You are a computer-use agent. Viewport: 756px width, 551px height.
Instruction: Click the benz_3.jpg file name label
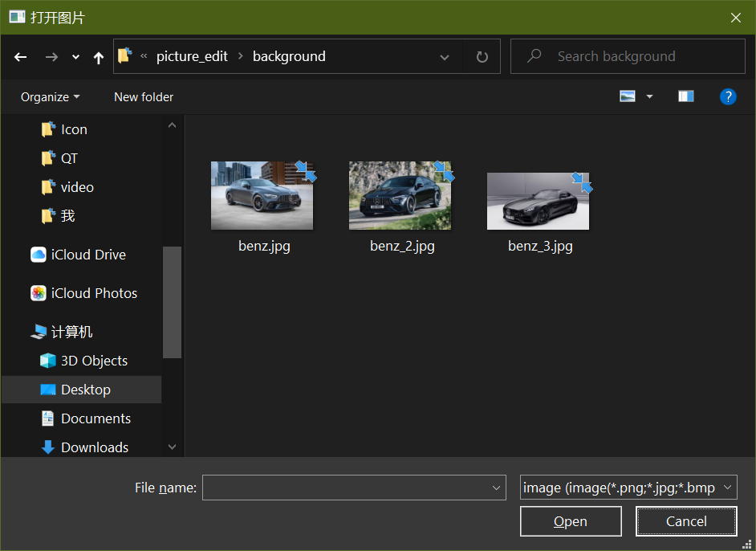click(540, 246)
